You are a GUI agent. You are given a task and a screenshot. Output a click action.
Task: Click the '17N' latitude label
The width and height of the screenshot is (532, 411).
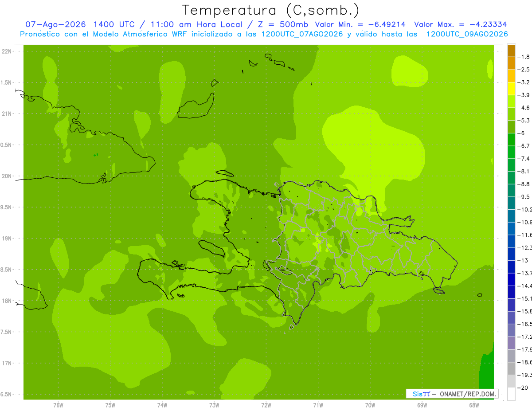[7, 363]
